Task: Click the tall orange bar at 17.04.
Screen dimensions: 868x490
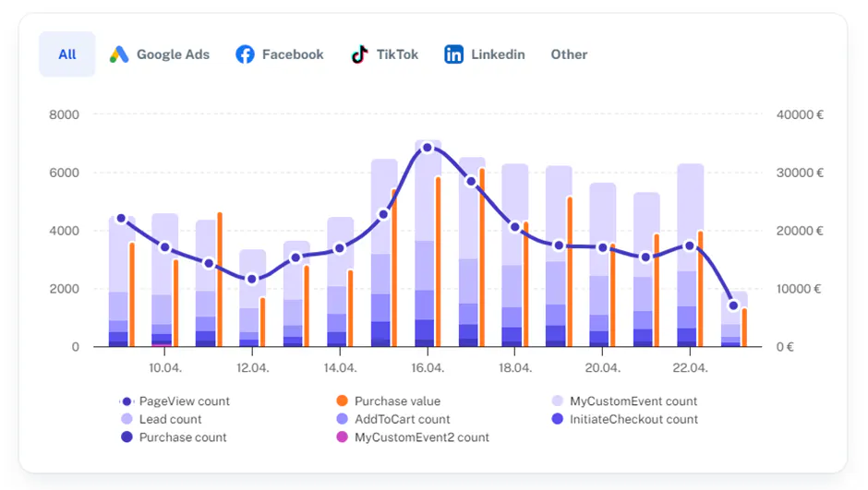Action: click(482, 257)
